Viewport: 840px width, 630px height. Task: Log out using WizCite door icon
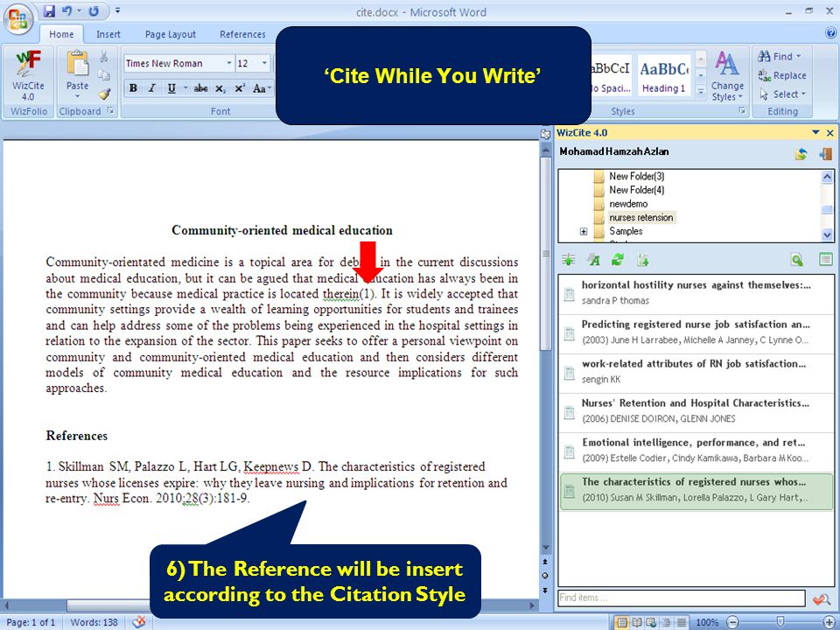825,154
